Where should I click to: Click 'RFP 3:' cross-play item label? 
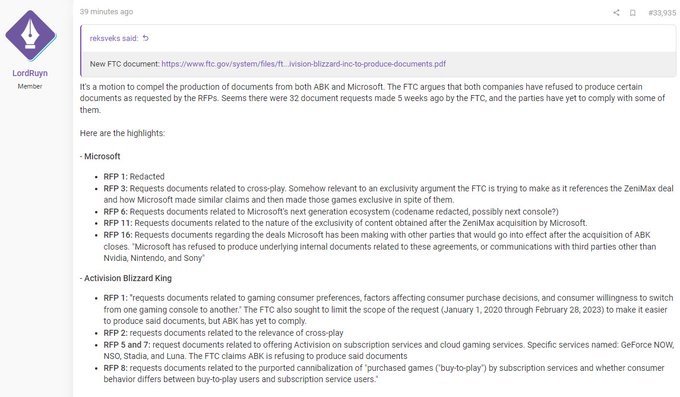pyautogui.click(x=115, y=188)
